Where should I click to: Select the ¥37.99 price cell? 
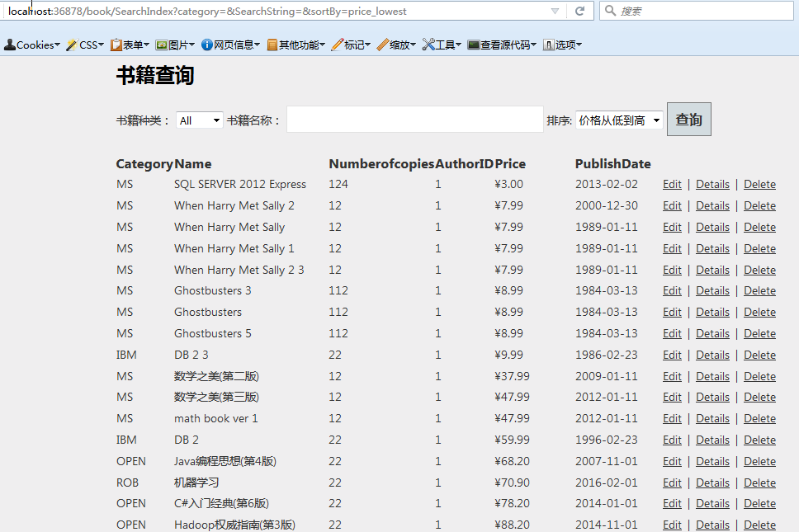click(512, 376)
